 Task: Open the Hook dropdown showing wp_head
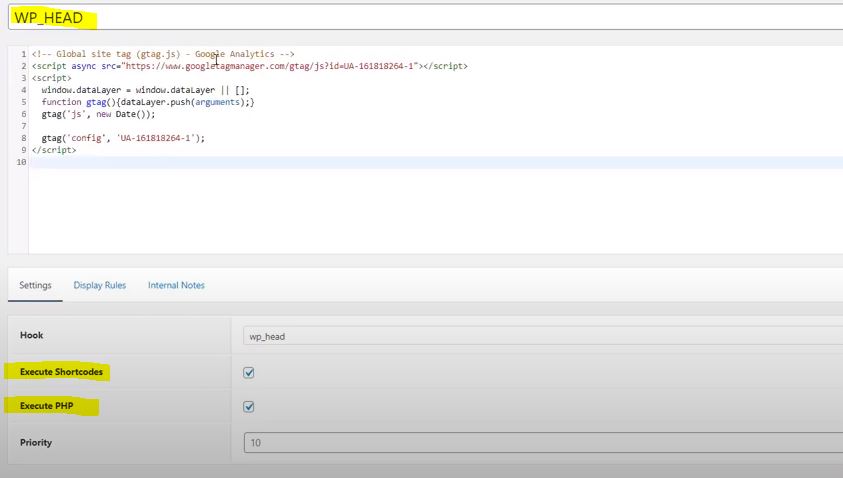(x=543, y=336)
